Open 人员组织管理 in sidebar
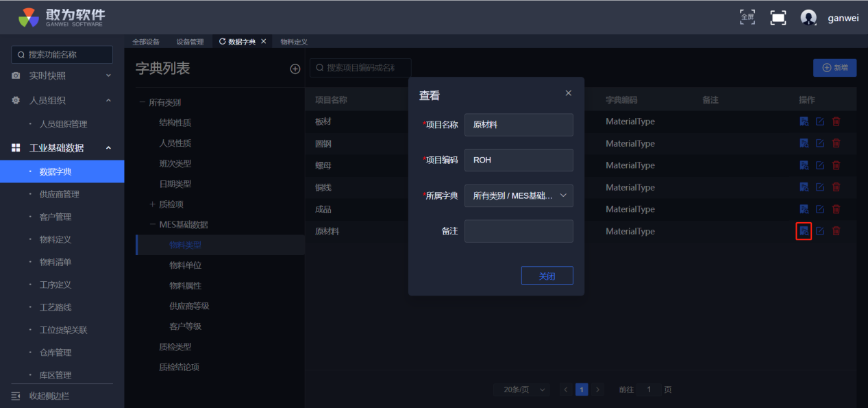Screen dimensions: 868x408 [63, 124]
